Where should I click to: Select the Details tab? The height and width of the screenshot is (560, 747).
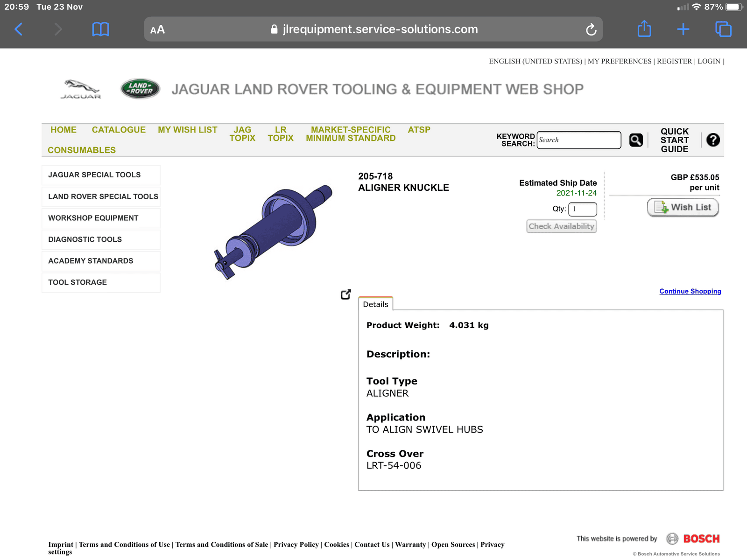pyautogui.click(x=376, y=304)
